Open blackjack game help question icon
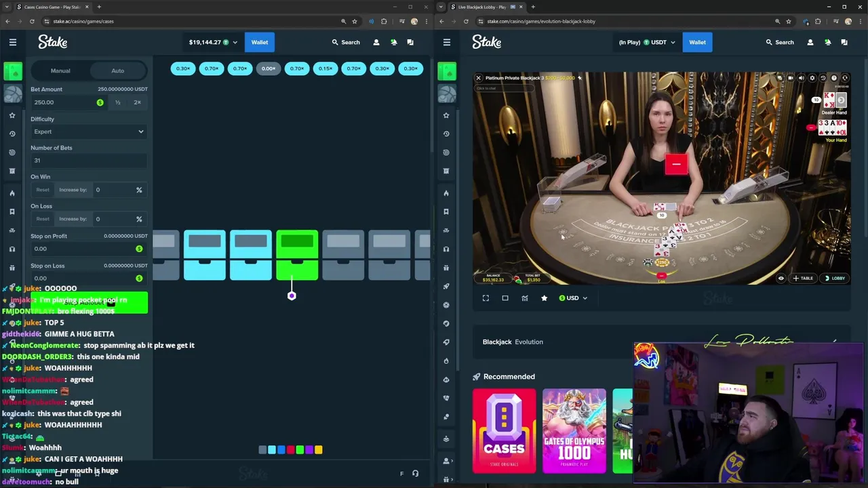 pos(834,78)
